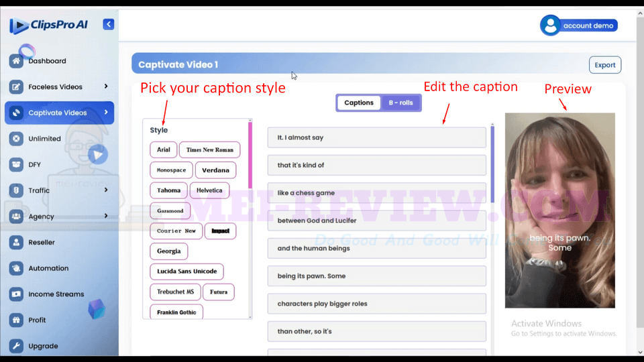This screenshot has width=644, height=362.
Task: Open the Dashboard menu item
Action: [x=47, y=61]
